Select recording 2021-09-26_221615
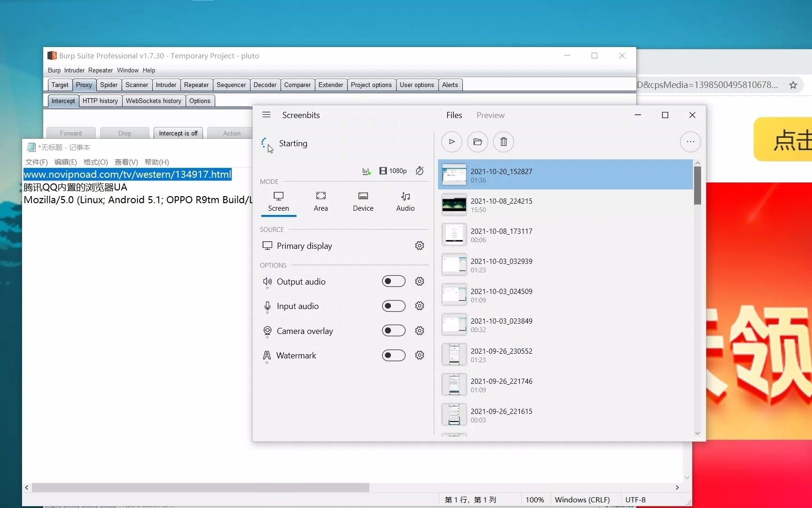 click(x=565, y=415)
